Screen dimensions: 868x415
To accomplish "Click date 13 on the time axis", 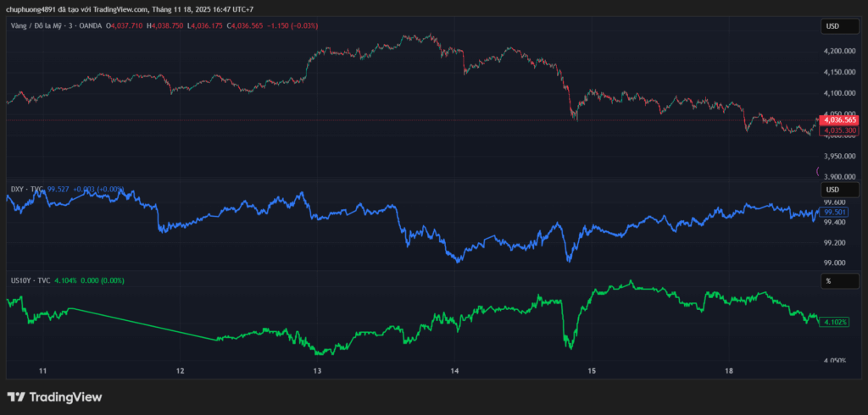I will point(317,371).
